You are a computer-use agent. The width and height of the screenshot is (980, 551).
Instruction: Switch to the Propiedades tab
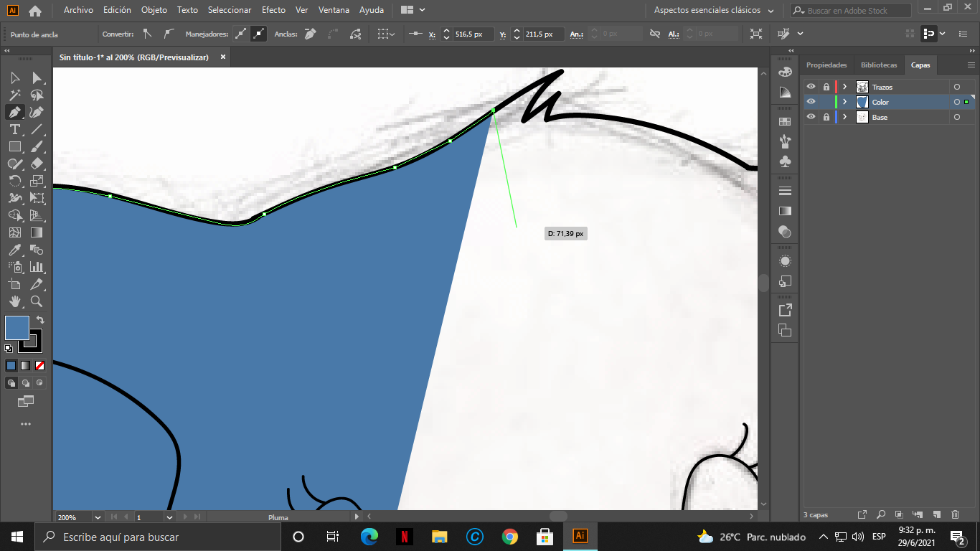pos(826,65)
